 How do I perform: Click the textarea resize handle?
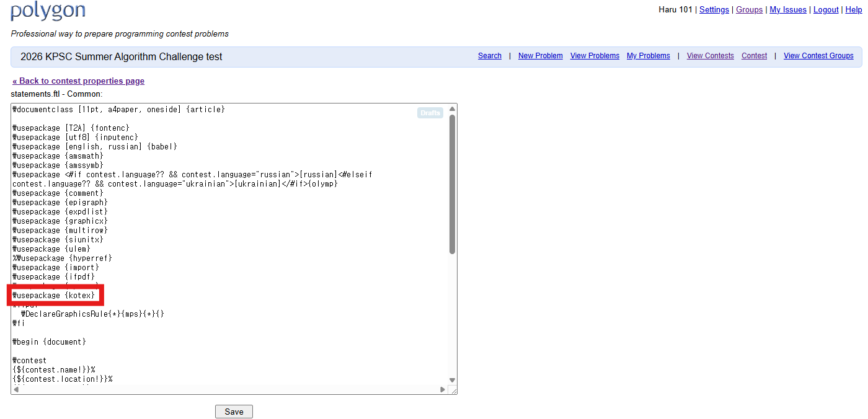(453, 390)
